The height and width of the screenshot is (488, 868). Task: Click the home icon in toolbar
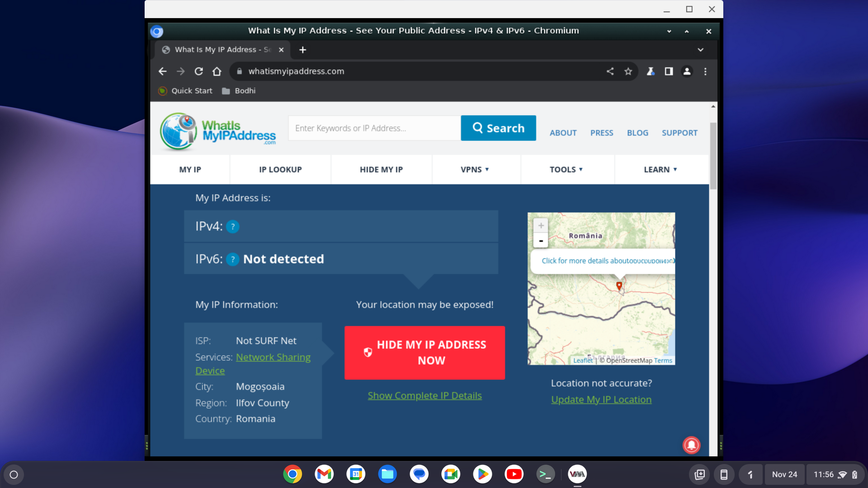[x=217, y=71]
